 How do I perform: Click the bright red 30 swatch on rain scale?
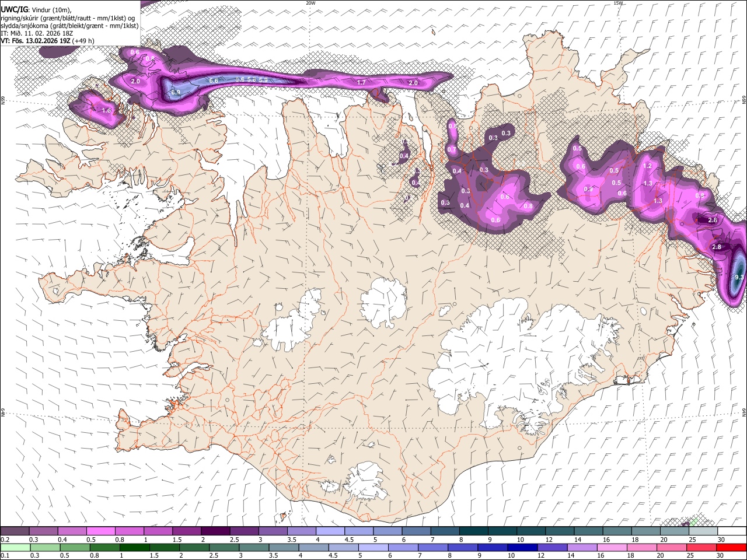coord(732,548)
